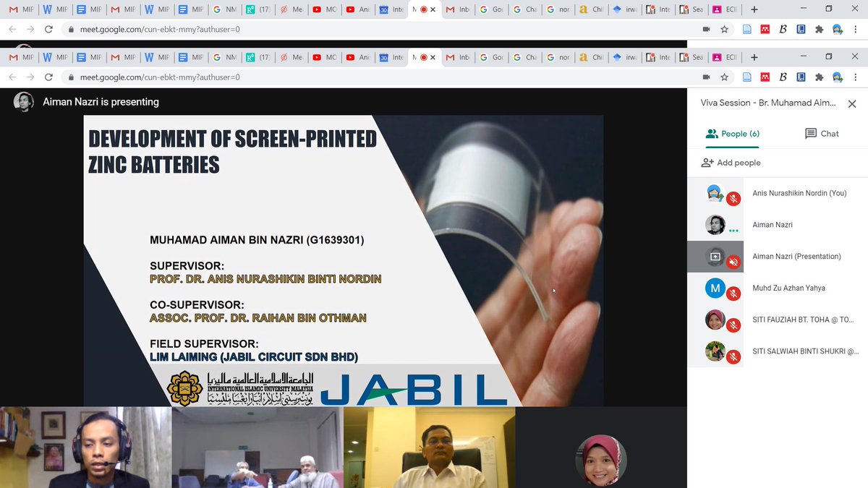Switch to 'irwa' tab in second tab strip
Viewport: 868px width, 488px height.
coord(624,57)
